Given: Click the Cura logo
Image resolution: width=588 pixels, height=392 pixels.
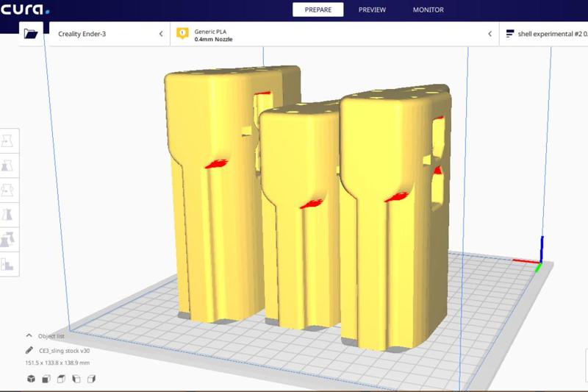Looking at the screenshot, I should [25, 9].
